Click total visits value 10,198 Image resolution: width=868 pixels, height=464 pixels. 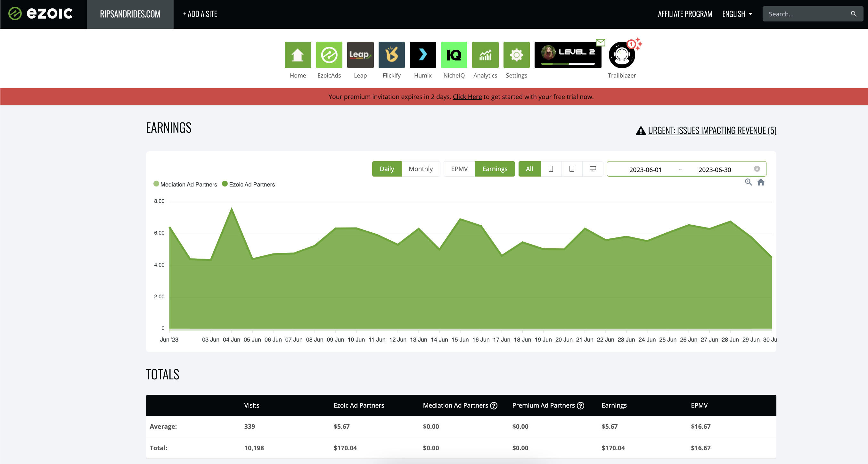pyautogui.click(x=254, y=448)
